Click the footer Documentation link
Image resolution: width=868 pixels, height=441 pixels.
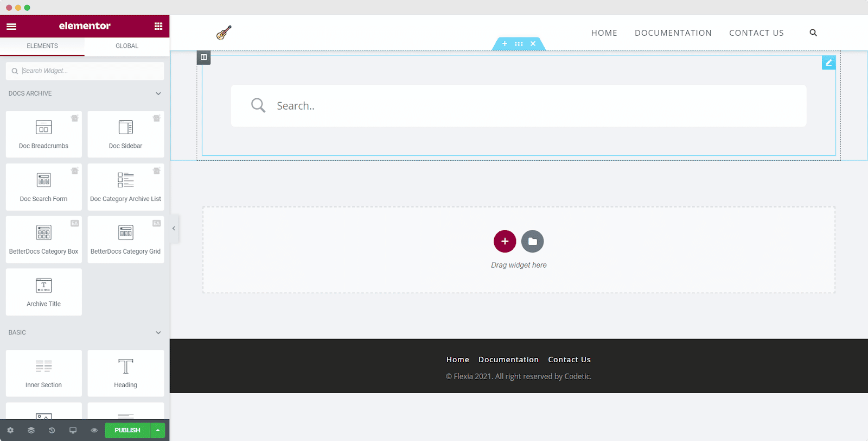tap(508, 360)
